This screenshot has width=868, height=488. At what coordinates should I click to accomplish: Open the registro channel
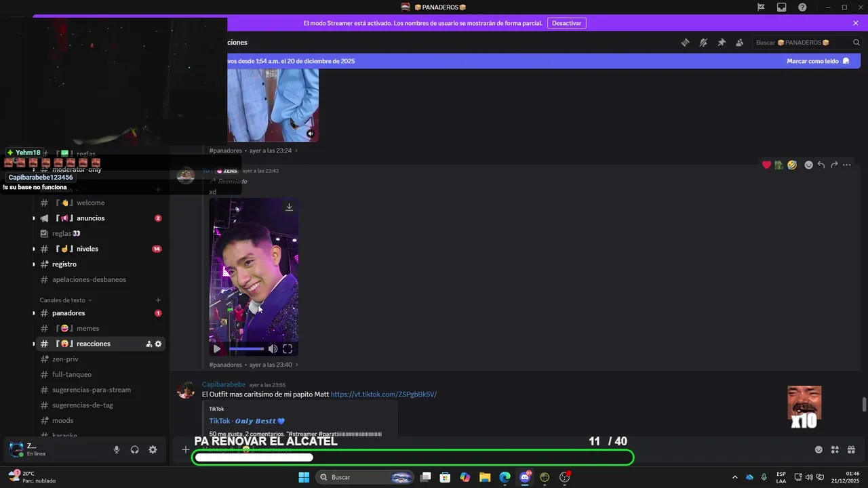99,264
